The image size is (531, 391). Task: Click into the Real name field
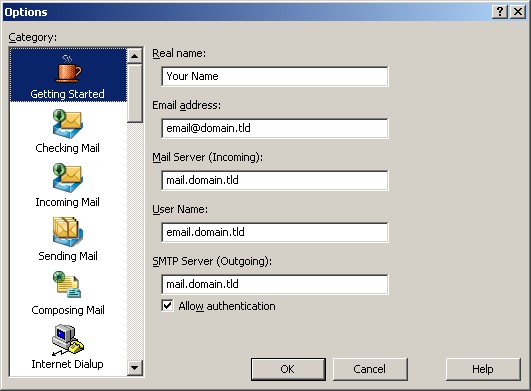275,76
